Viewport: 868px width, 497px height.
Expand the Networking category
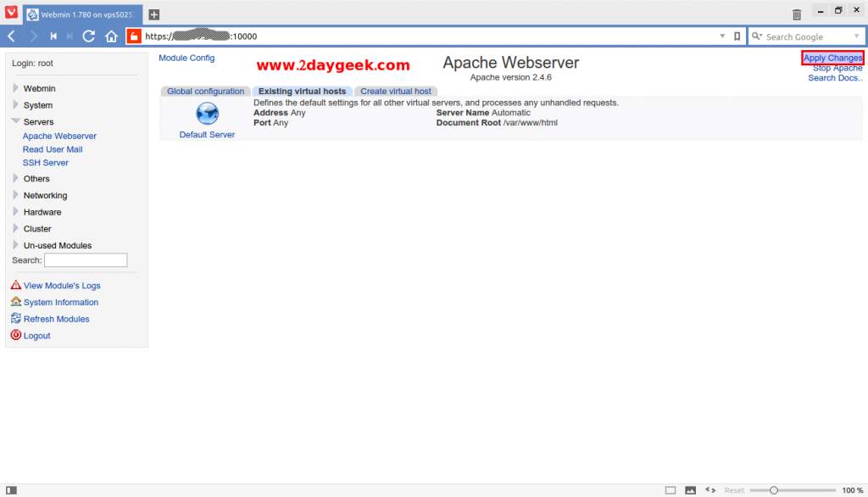(x=15, y=195)
